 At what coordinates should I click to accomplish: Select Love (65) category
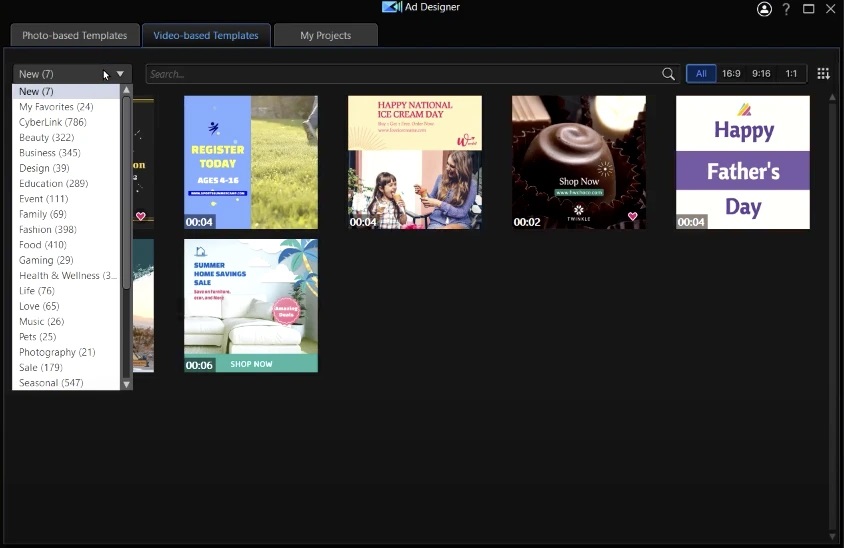[66, 306]
